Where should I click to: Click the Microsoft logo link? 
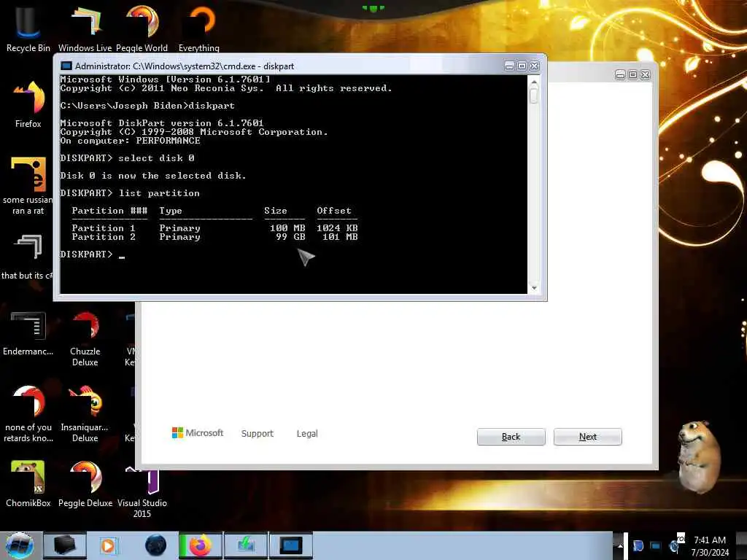point(197,433)
